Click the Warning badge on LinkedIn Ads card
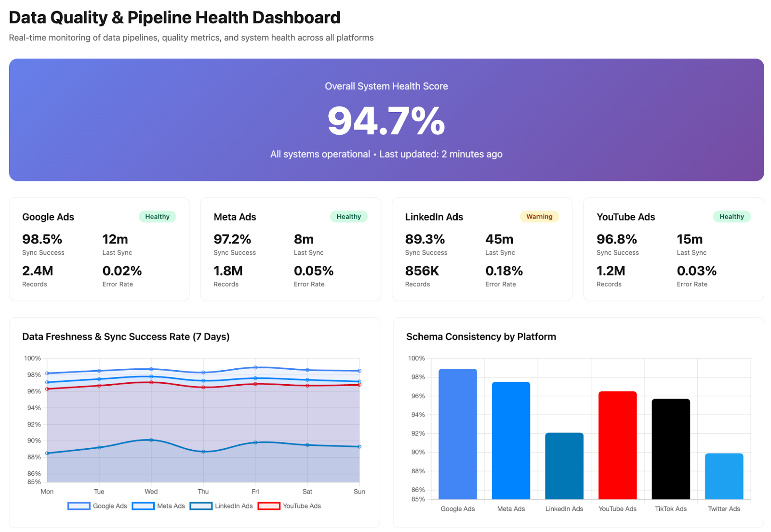 coord(539,217)
